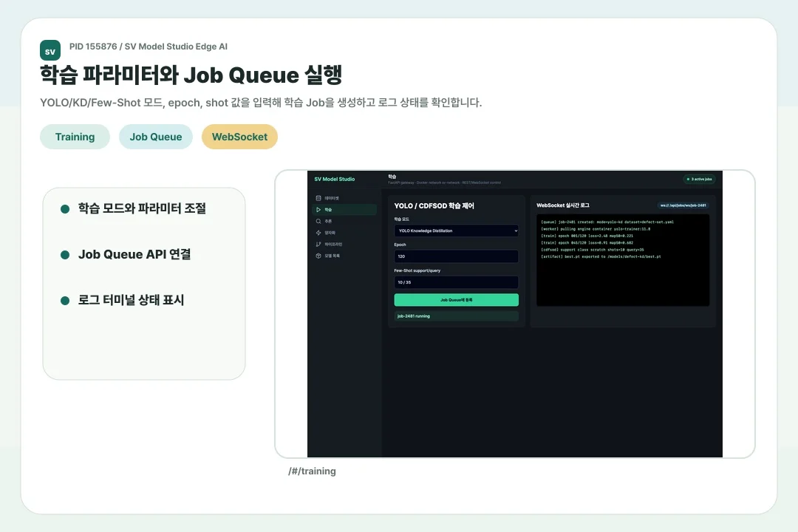Viewport: 798px width, 532px height.
Task: Click the cube icon for 모델 목록
Action: (x=318, y=256)
